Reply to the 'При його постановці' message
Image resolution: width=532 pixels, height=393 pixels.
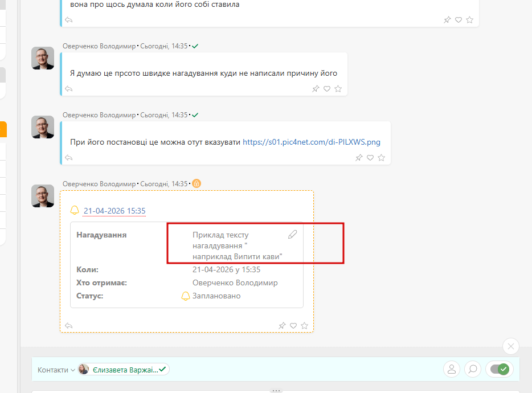[69, 157]
